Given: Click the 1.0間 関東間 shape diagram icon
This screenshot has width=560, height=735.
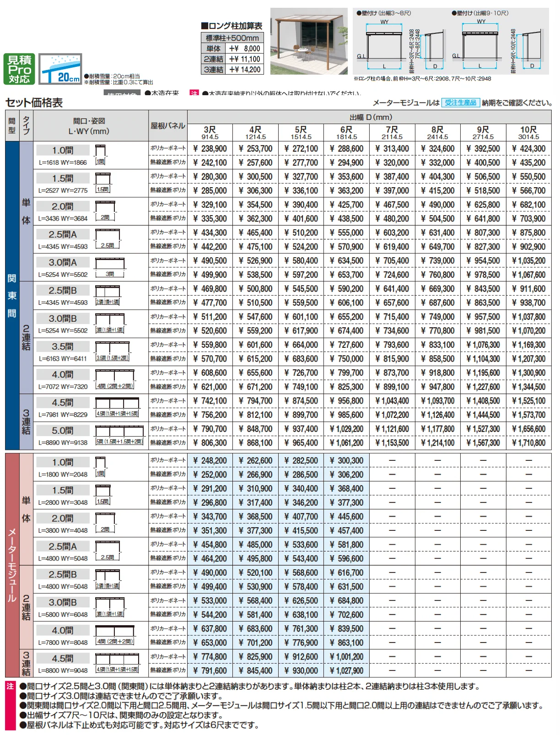Looking at the screenshot, I should click(x=101, y=155).
